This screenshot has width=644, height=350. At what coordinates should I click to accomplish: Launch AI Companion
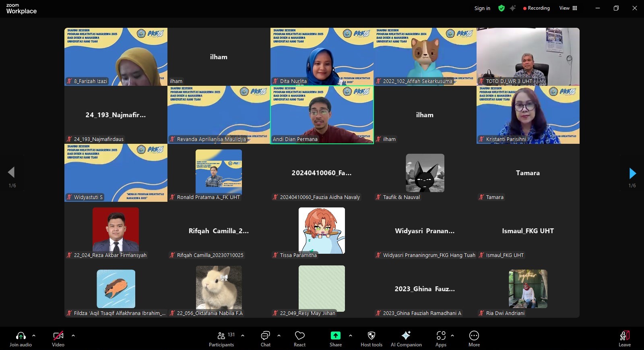coord(406,339)
